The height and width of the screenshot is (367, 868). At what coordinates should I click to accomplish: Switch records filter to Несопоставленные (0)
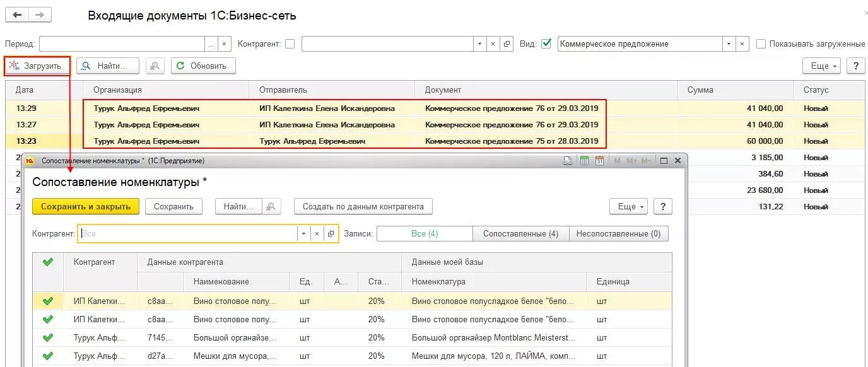(x=619, y=233)
